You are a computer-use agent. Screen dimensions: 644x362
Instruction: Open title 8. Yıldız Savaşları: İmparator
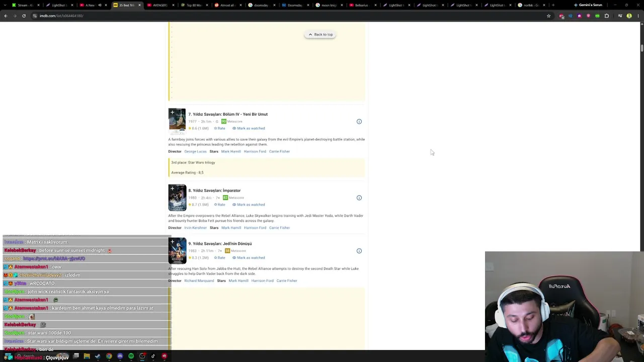click(214, 191)
